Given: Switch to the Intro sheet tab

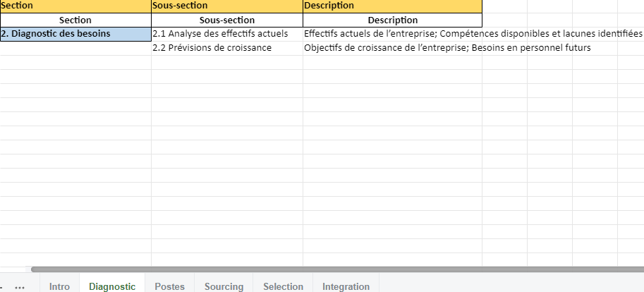Looking at the screenshot, I should click(x=59, y=286).
